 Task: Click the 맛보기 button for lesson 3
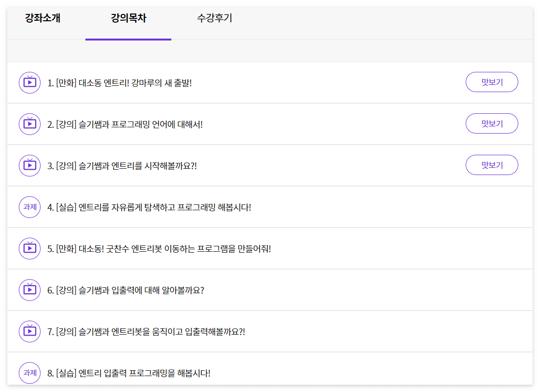pos(491,165)
